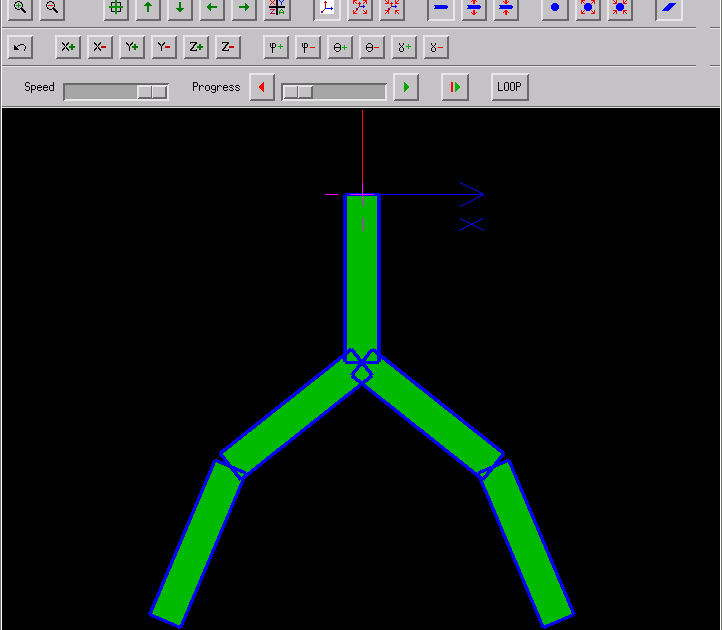Click the Z- translate button
The image size is (722, 630).
[228, 47]
